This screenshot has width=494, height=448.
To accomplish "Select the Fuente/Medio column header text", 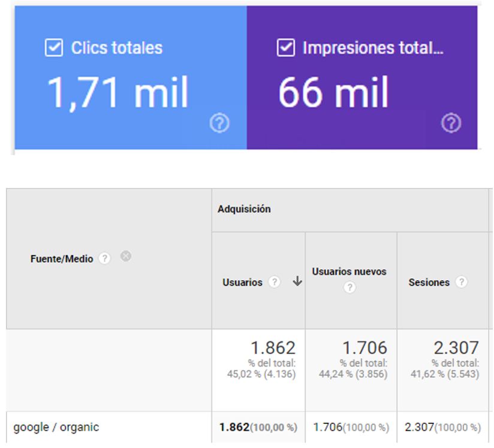I will click(x=61, y=259).
